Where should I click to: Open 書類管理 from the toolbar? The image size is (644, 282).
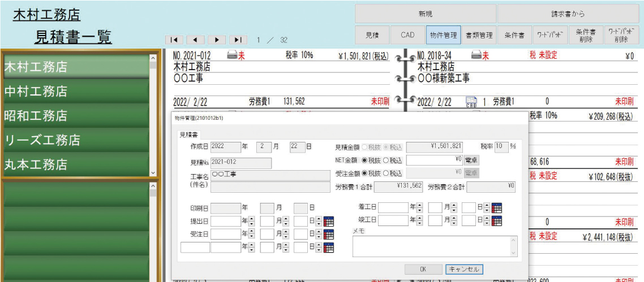pos(479,35)
